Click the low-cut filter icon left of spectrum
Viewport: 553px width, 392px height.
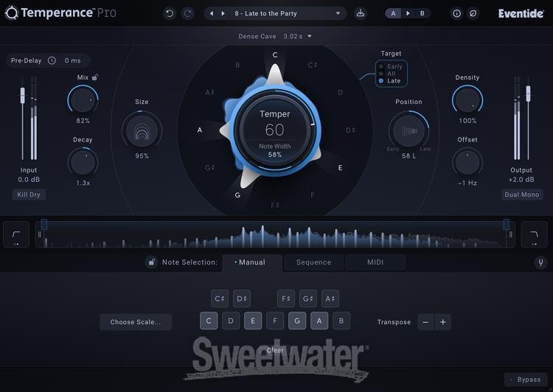[x=16, y=235]
